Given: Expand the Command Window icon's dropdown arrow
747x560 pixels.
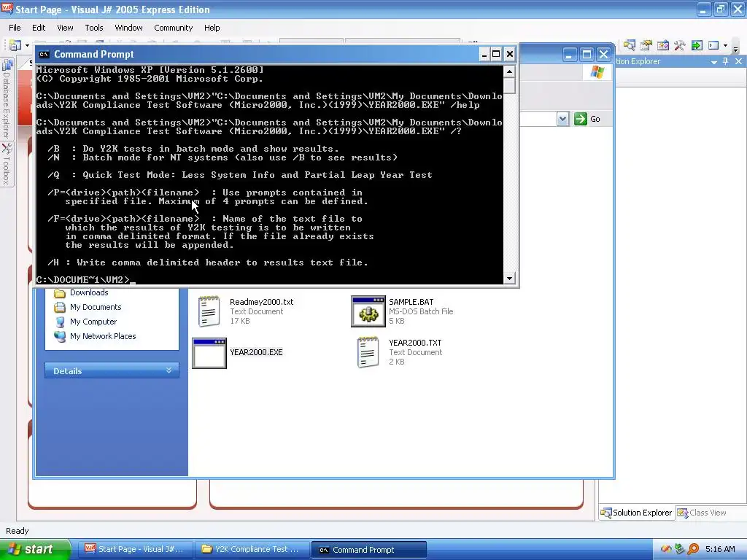Looking at the screenshot, I should tap(725, 46).
